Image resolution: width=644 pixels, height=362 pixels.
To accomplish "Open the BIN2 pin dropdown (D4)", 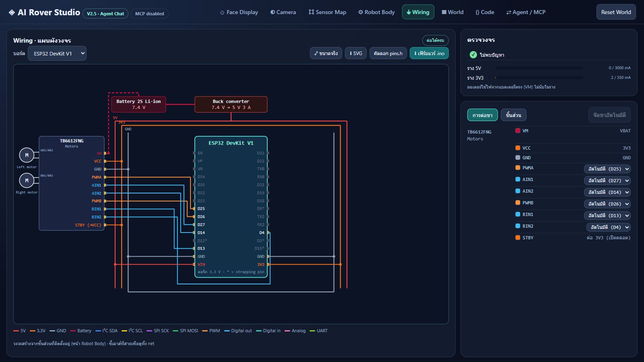I will (x=609, y=227).
